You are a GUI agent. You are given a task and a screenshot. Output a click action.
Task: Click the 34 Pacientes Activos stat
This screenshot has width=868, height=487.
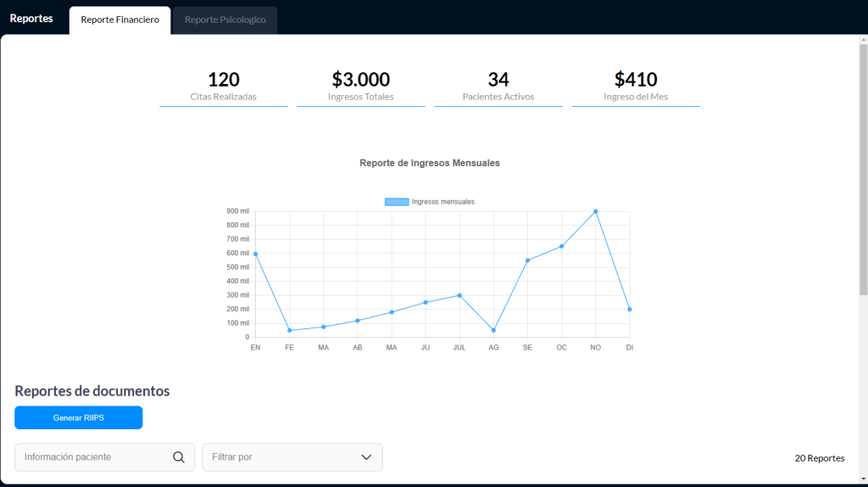coord(498,87)
